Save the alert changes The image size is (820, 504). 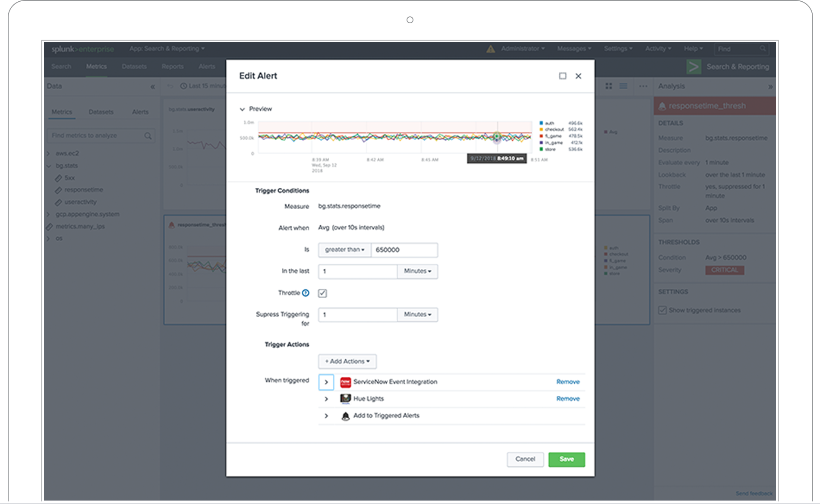tap(566, 459)
